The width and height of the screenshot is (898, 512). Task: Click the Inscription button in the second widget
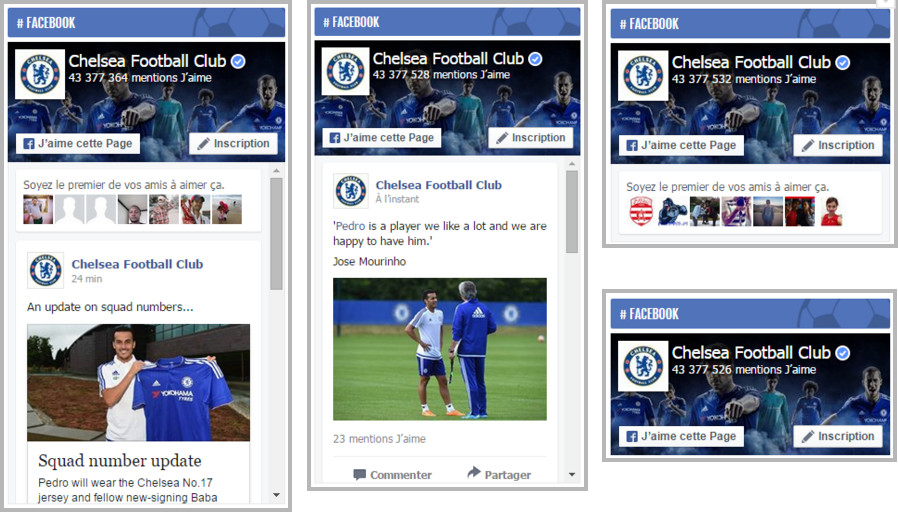click(x=530, y=138)
